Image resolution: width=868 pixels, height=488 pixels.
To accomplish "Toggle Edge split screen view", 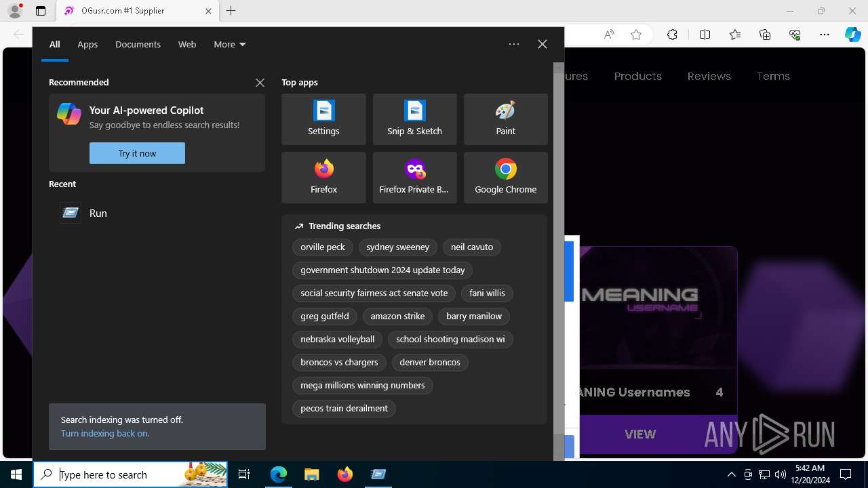I will tap(705, 35).
